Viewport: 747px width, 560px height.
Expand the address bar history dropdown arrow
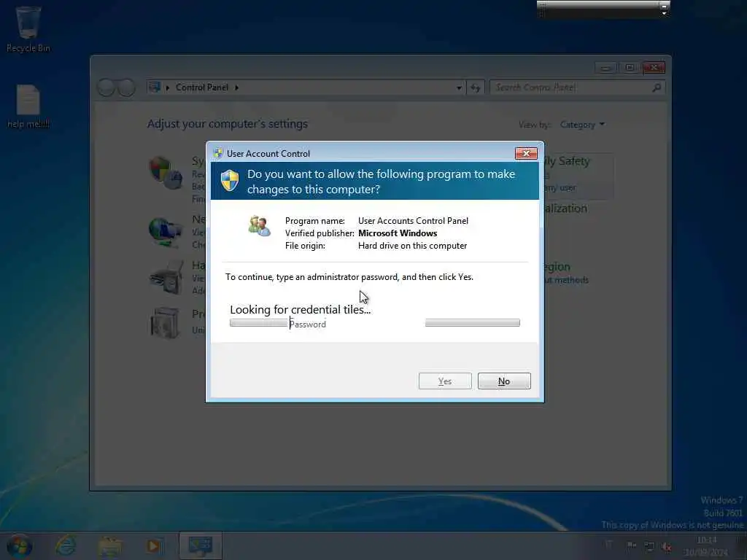(459, 88)
